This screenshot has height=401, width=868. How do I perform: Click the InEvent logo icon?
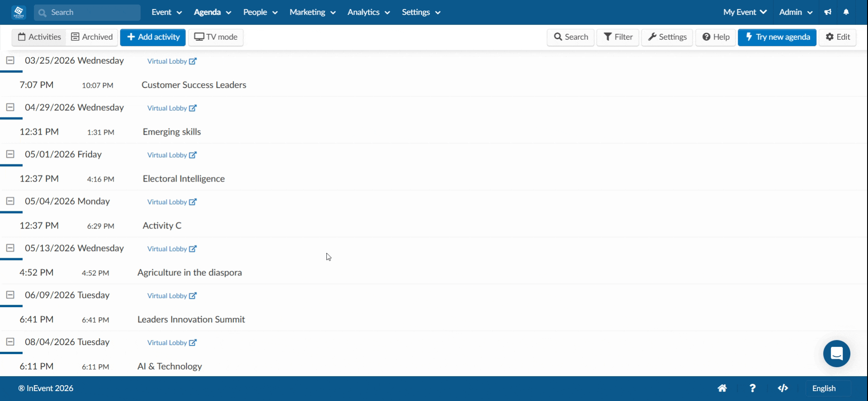click(19, 12)
